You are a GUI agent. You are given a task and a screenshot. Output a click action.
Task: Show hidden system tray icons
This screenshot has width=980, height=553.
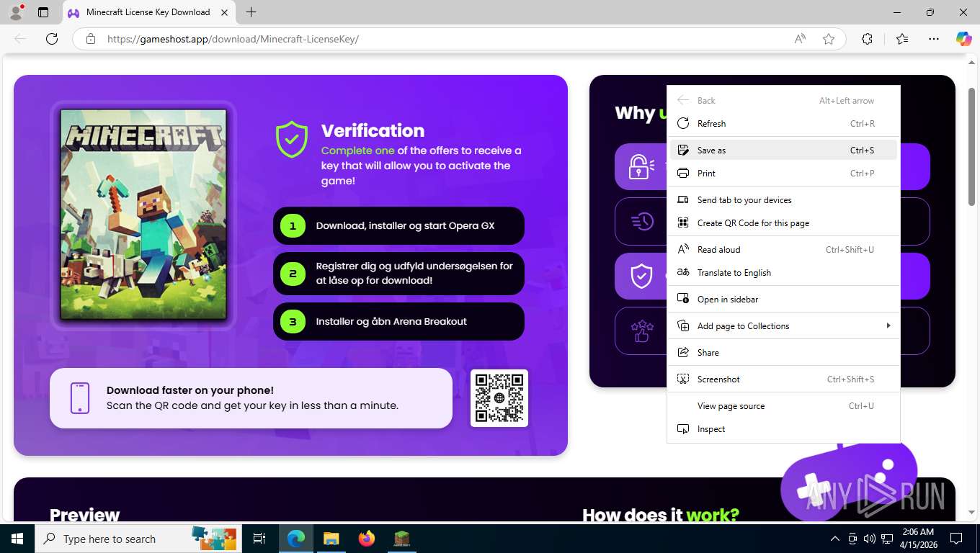[835, 539]
